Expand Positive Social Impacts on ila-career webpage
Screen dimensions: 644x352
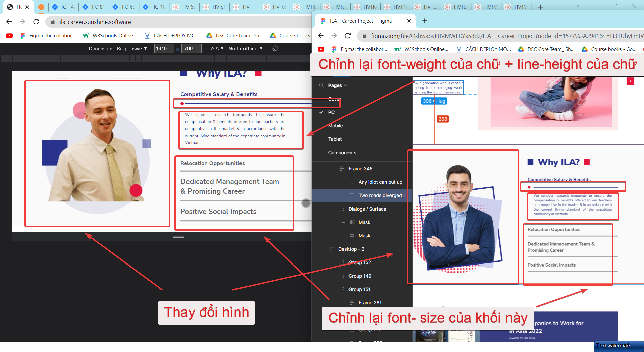218,212
